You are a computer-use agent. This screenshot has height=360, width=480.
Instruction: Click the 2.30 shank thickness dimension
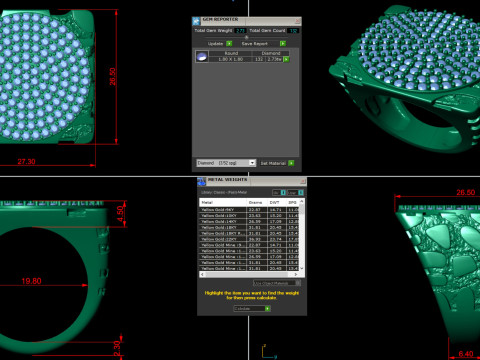tap(117, 348)
